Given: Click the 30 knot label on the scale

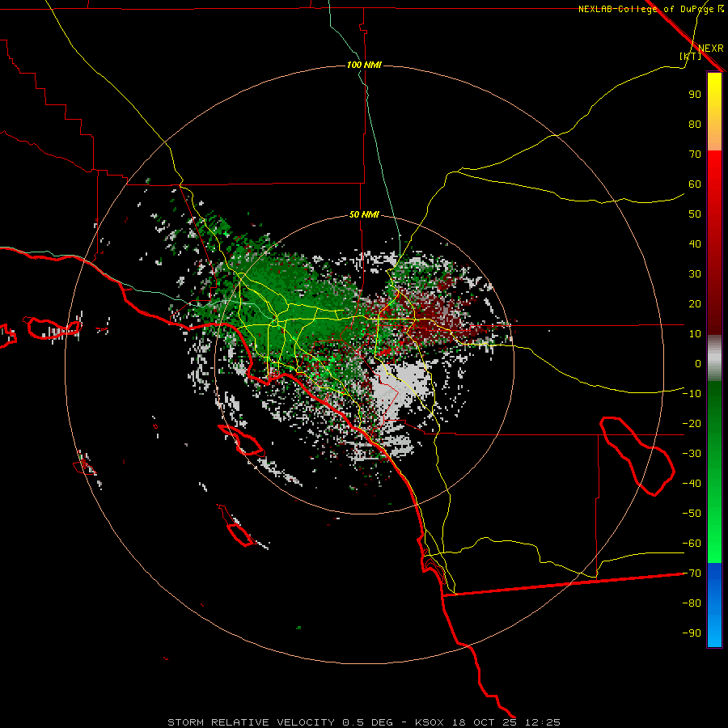Looking at the screenshot, I should pyautogui.click(x=695, y=274).
